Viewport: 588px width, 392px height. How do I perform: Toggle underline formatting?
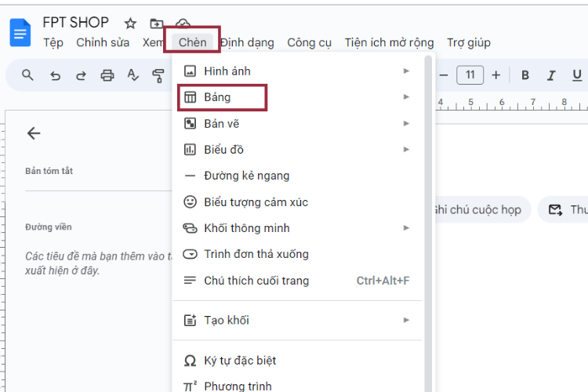pos(577,75)
